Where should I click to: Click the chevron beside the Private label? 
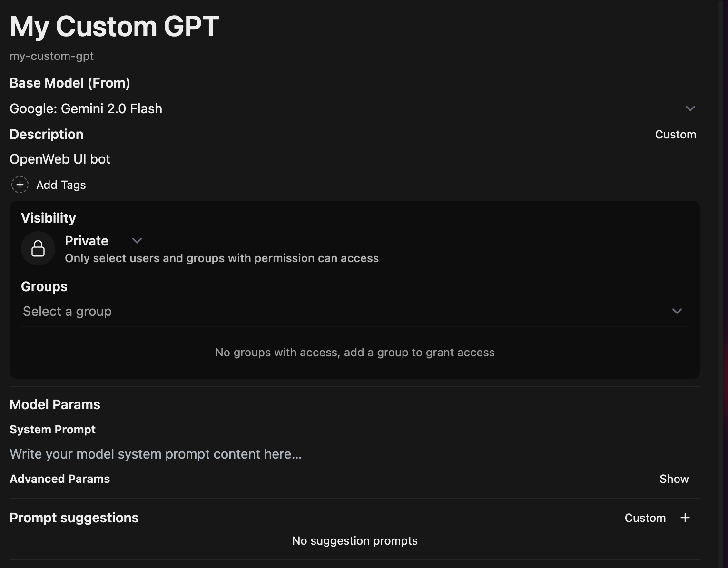137,241
